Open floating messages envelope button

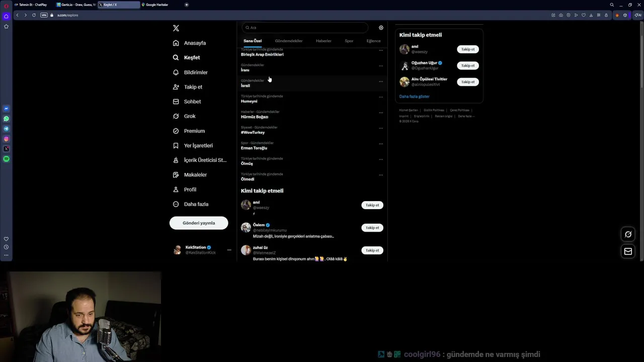pyautogui.click(x=628, y=251)
